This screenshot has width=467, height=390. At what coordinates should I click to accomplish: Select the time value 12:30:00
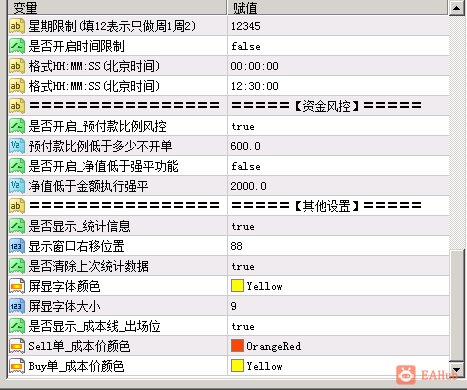(x=255, y=86)
